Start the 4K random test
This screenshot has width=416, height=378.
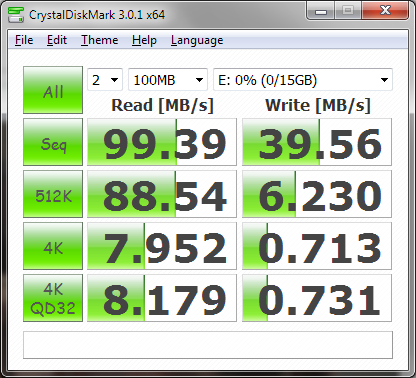[53, 246]
